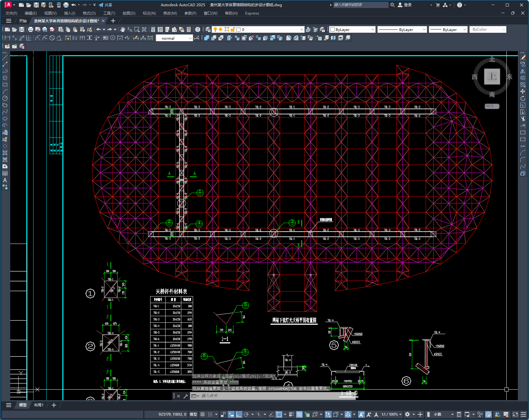Toggle Ortho mode in status bar
Image resolution: width=529 pixels, height=420 pixels.
coord(239,414)
